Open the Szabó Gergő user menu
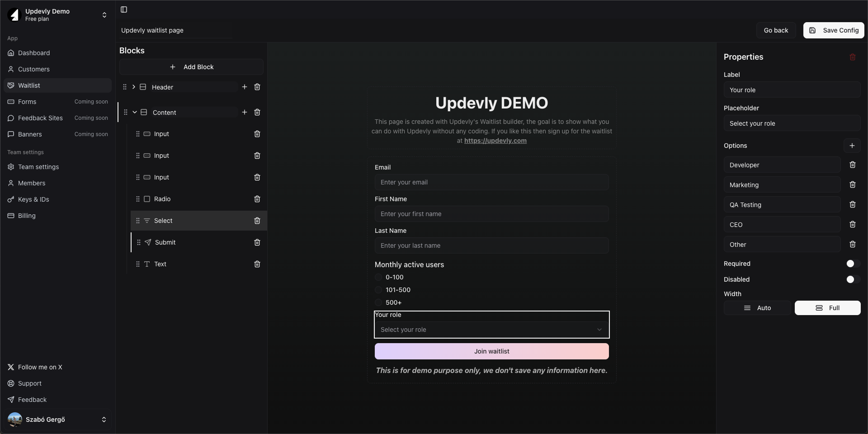Screen dimensions: 868x434 click(57, 420)
